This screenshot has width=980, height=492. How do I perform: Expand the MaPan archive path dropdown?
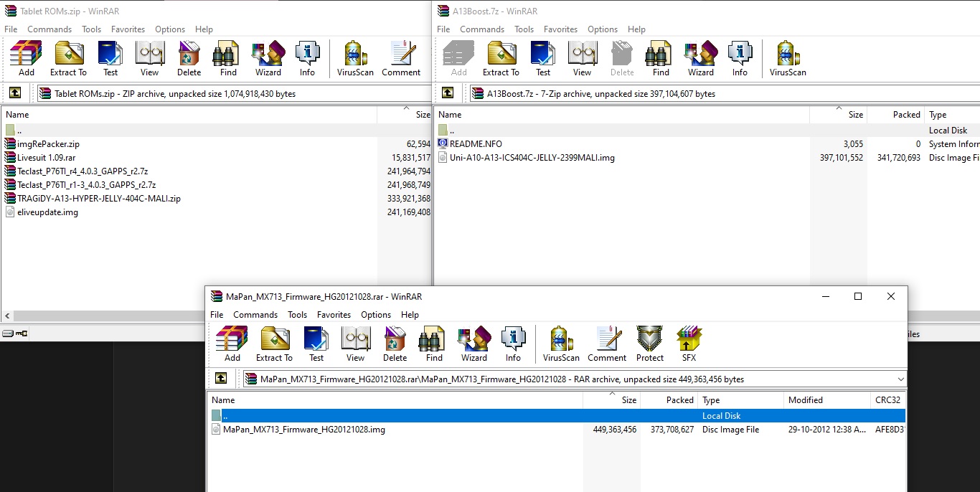pos(900,379)
